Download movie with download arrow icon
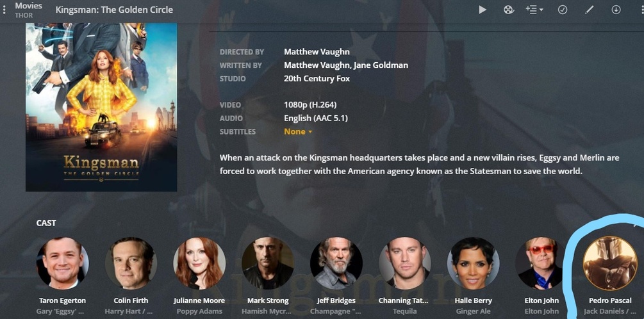 [x=616, y=10]
